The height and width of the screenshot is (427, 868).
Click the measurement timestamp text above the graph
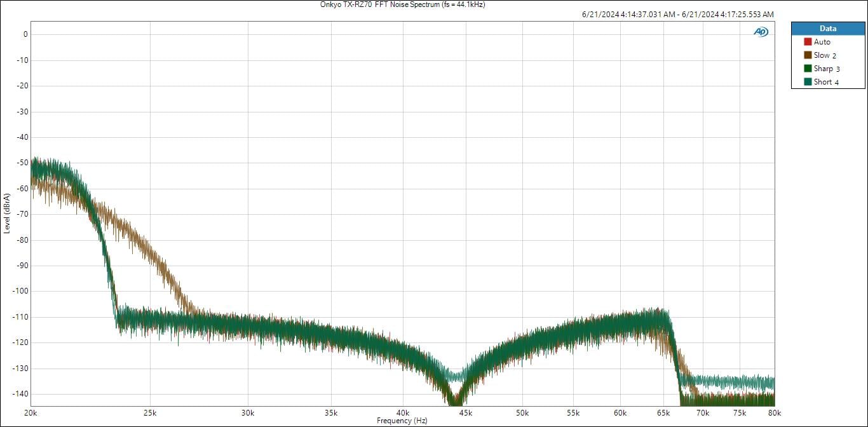pyautogui.click(x=677, y=15)
